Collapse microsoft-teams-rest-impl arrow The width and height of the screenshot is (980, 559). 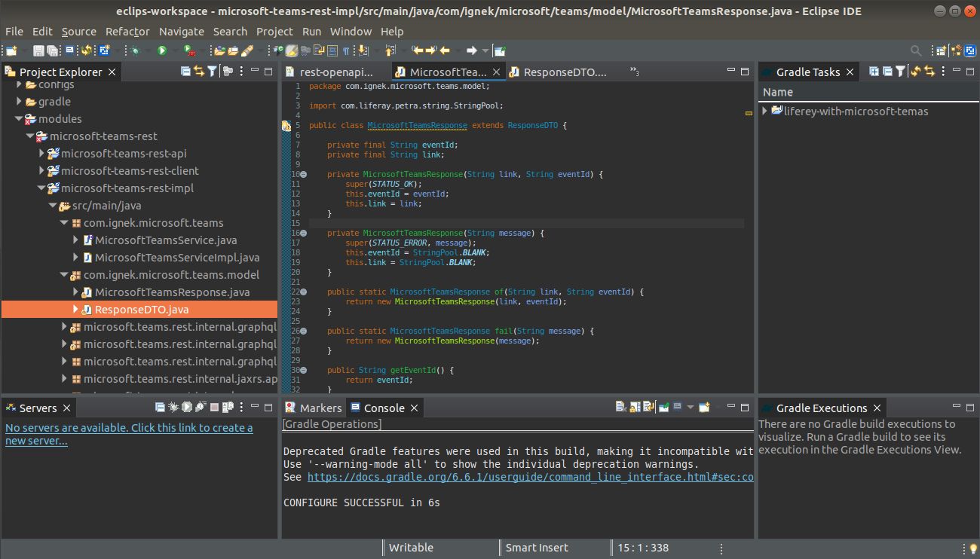[x=41, y=188]
